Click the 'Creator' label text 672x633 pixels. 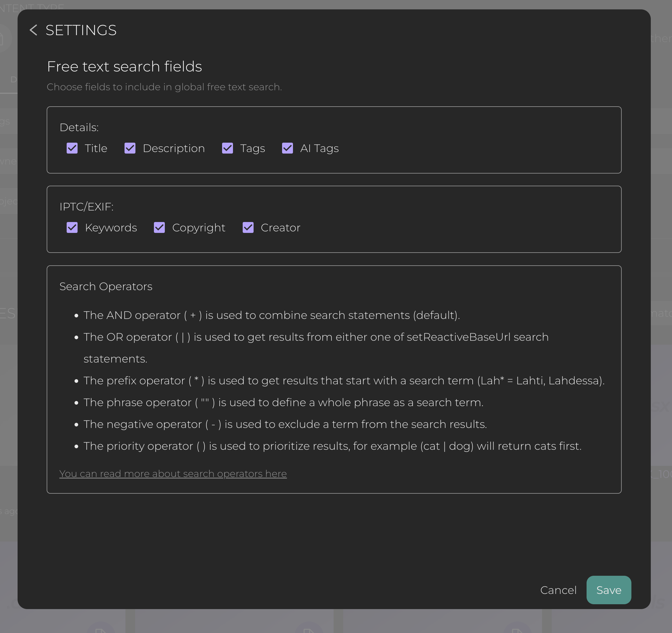pos(280,228)
